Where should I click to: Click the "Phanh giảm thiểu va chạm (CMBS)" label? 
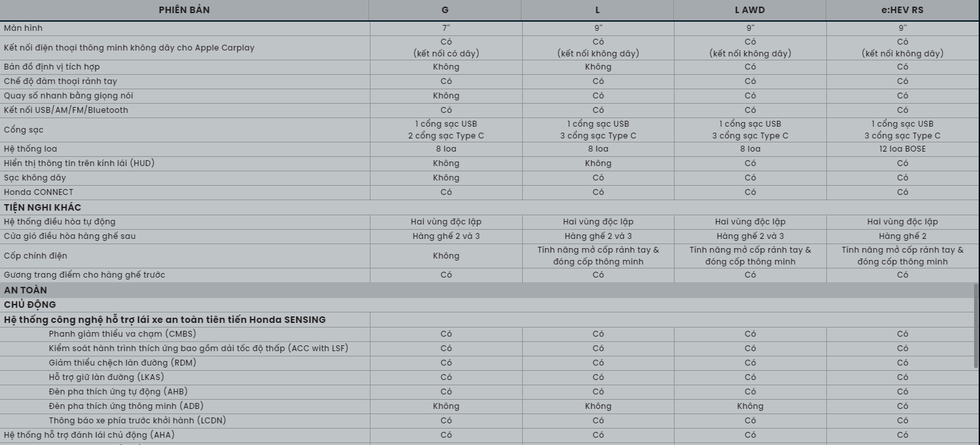pos(122,334)
